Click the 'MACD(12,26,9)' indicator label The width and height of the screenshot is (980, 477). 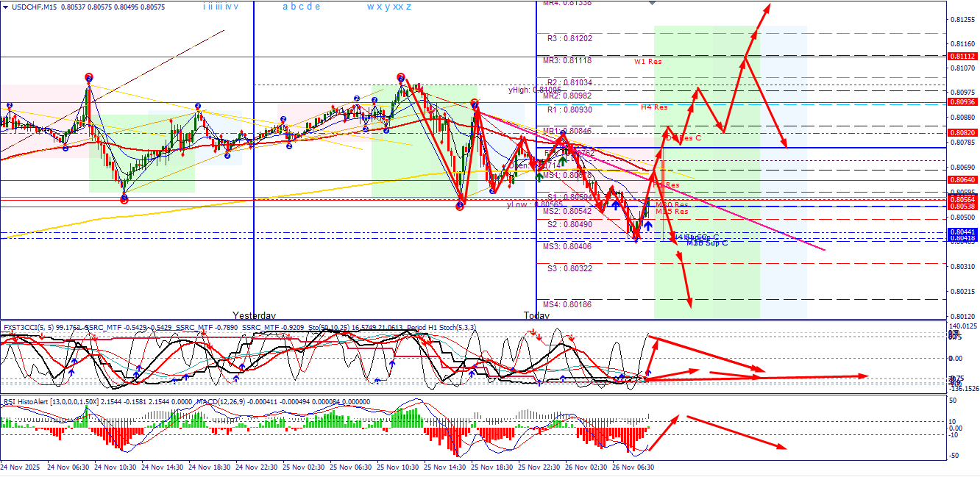coord(219,402)
